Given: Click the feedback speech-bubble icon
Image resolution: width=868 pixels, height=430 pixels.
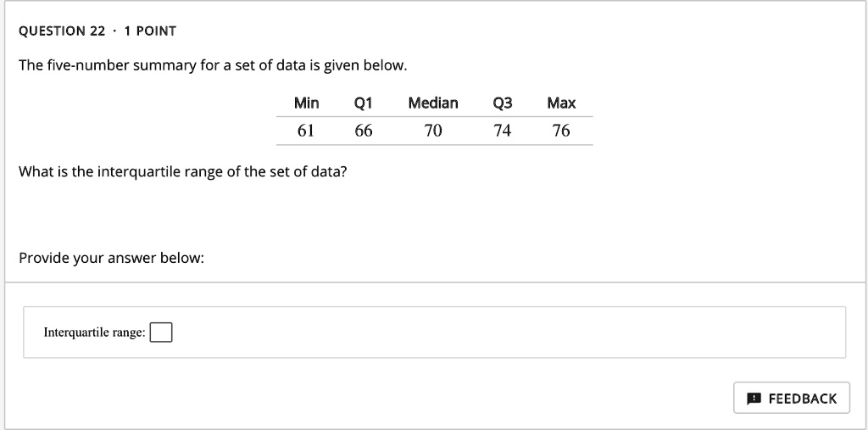Looking at the screenshot, I should click(754, 399).
